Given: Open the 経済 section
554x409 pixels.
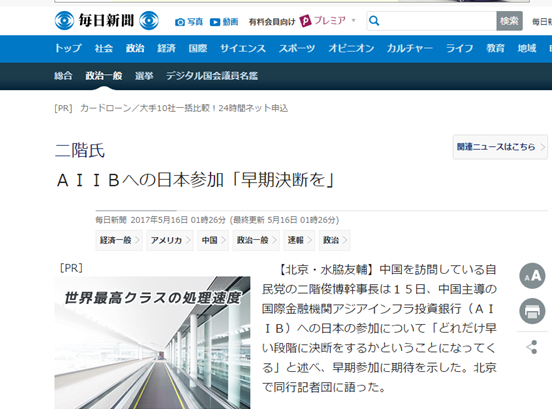Looking at the screenshot, I should coord(166,48).
